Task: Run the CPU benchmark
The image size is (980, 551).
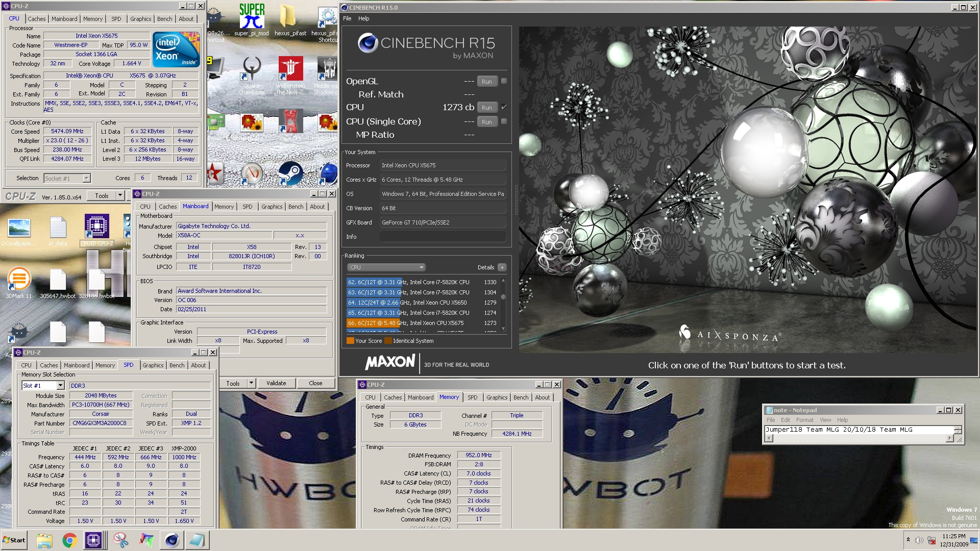Action: coord(487,108)
